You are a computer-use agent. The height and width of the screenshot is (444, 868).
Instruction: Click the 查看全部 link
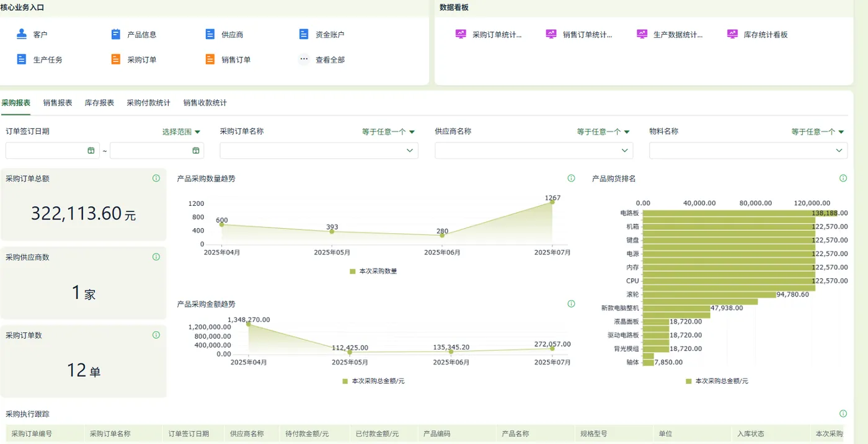(330, 60)
